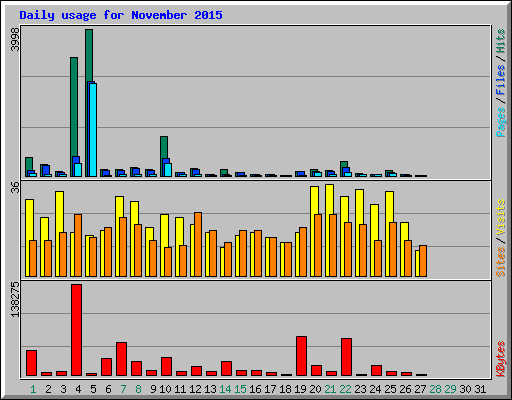Screen dimensions: 512x400
Task: Click the red KBytes bar for day 22
Action: [346, 357]
